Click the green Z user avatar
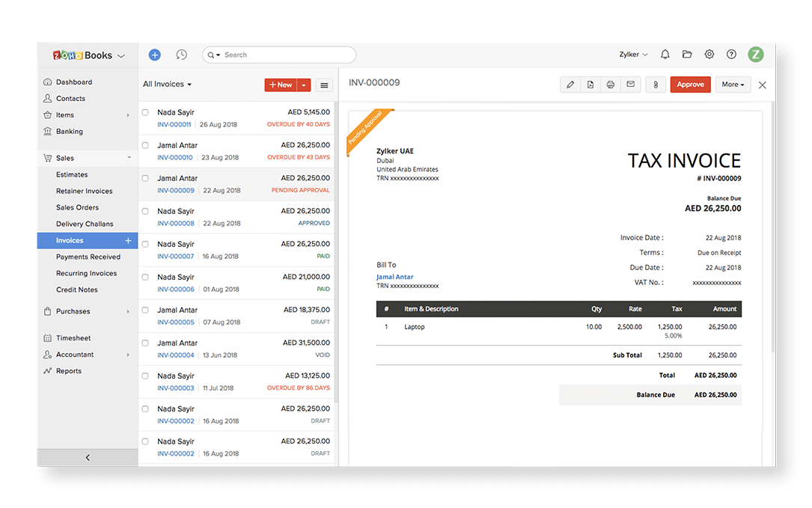This screenshot has width=812, height=508. click(x=756, y=54)
